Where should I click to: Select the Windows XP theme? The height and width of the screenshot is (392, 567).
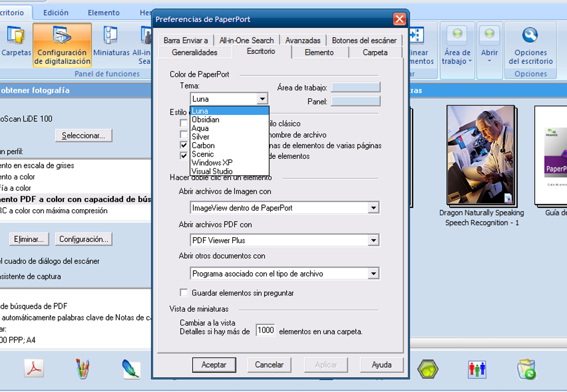[x=230, y=163]
